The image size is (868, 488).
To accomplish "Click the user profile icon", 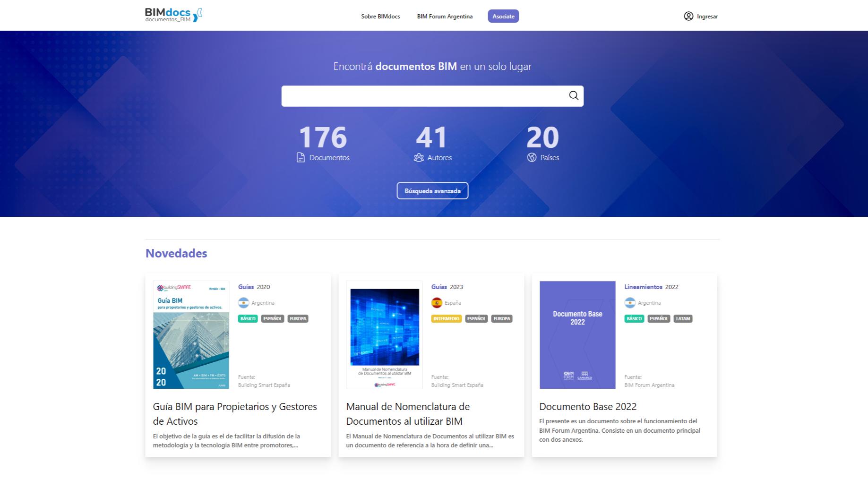I will click(x=688, y=16).
